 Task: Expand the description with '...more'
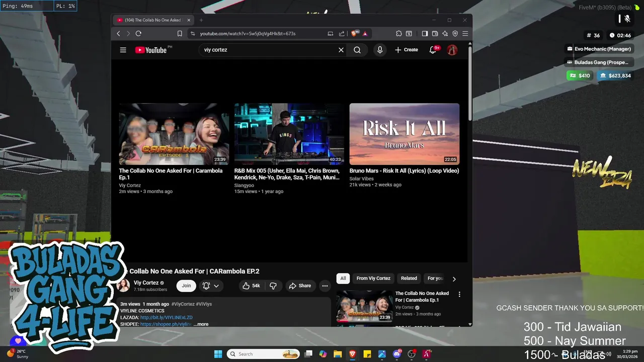pyautogui.click(x=201, y=324)
